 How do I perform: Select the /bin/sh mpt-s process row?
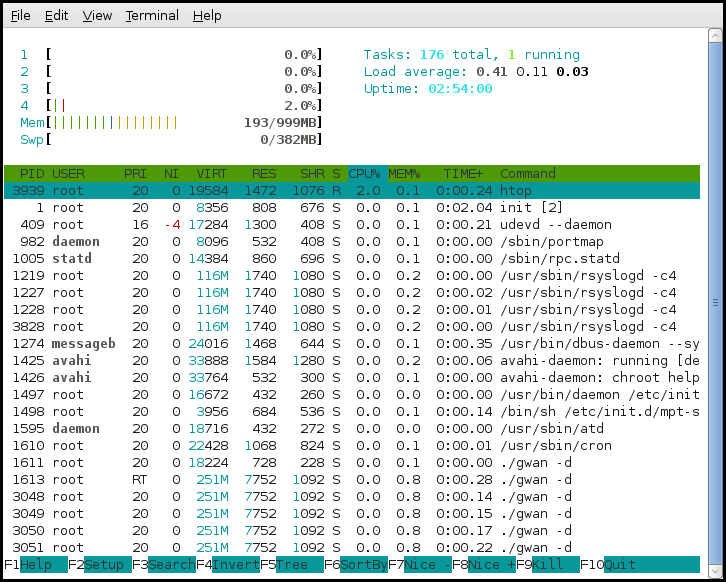(x=352, y=412)
